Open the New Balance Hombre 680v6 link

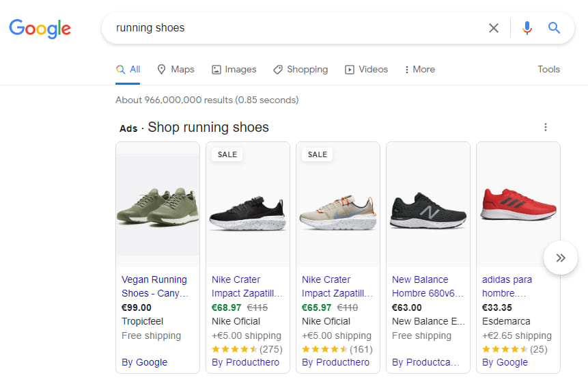click(x=428, y=286)
